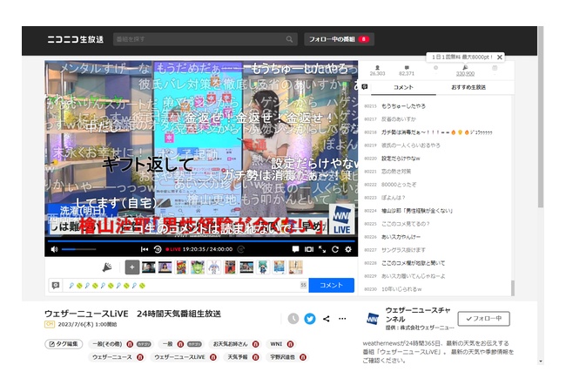Click the share icon next to Twitter
The height and width of the screenshot is (392, 566).
[326, 318]
